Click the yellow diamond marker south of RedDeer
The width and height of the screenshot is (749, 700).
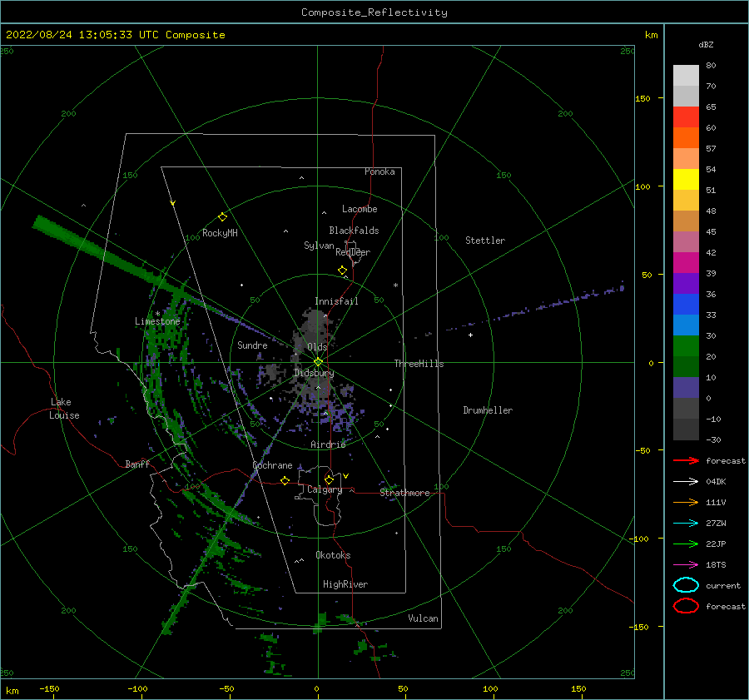coord(343,271)
